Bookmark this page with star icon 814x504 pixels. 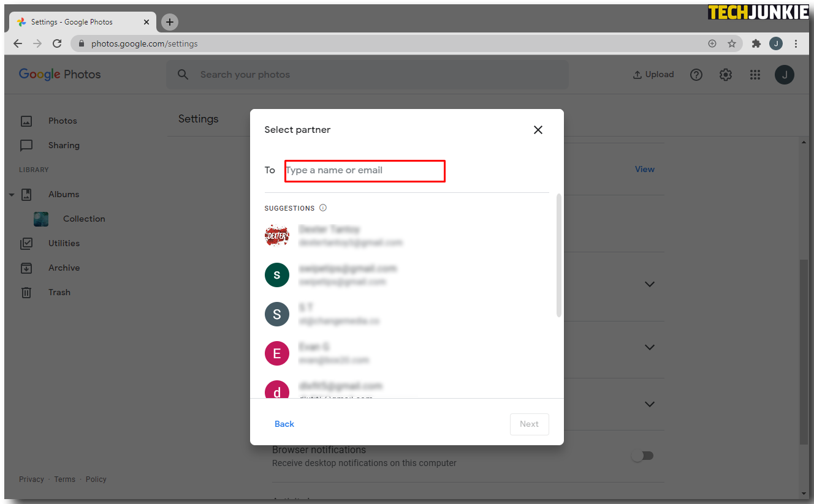(731, 43)
